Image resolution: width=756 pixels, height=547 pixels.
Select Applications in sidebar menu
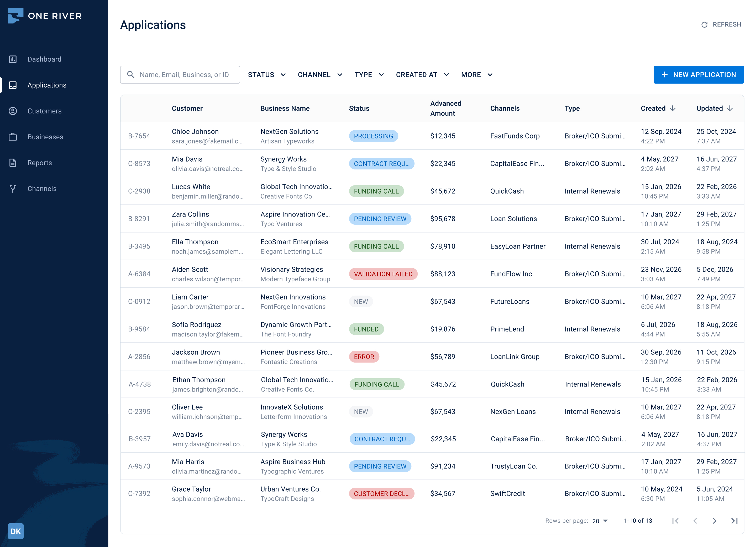(x=47, y=85)
